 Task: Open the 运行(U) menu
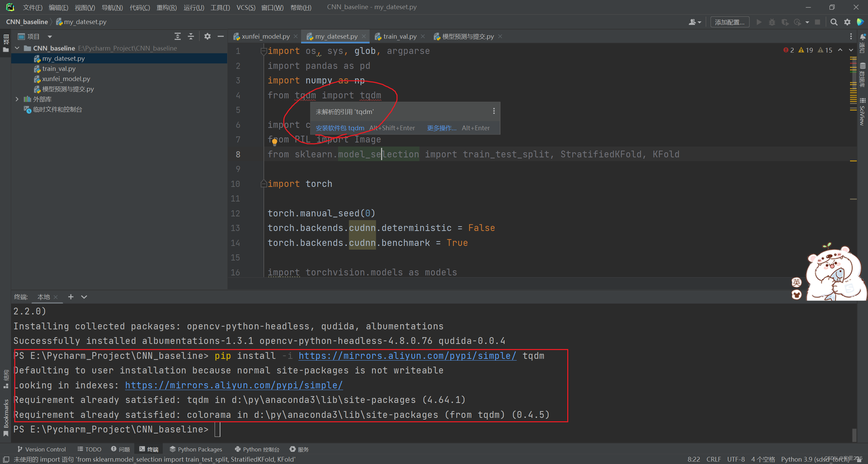click(x=194, y=7)
